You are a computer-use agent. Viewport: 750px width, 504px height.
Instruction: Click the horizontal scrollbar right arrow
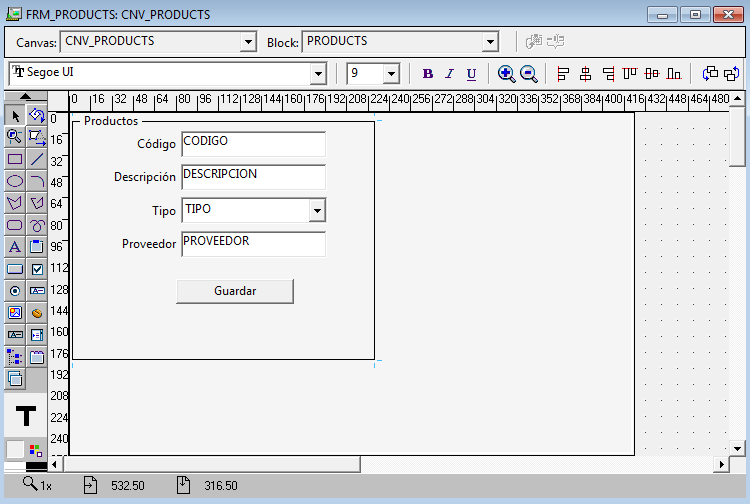pos(721,465)
